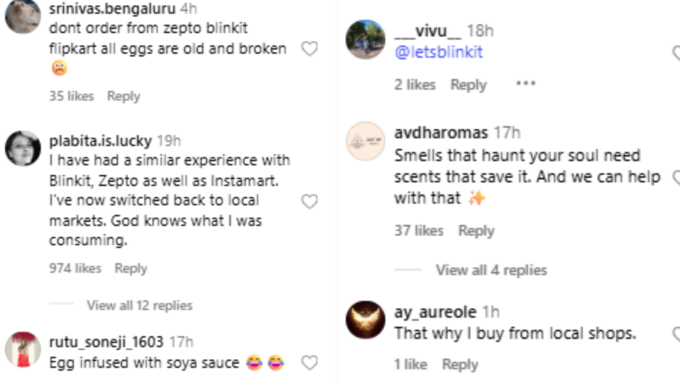The height and width of the screenshot is (383, 680).
Task: Like plabita.is.lucky's comment using heart icon
Action: [x=310, y=202]
